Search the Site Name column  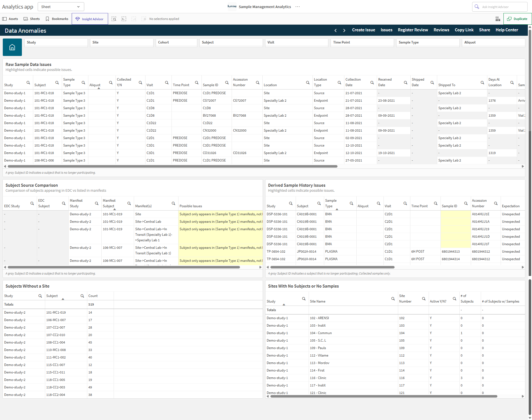(x=393, y=299)
